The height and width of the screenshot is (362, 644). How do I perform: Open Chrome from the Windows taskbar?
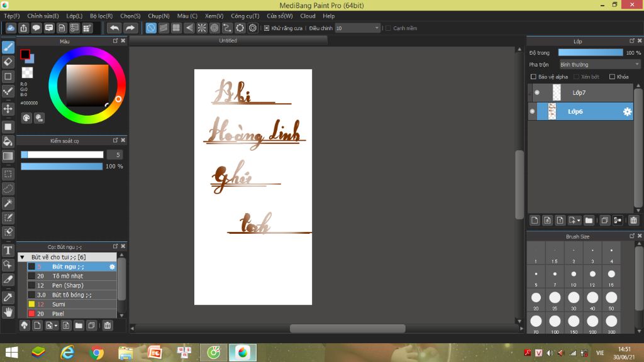point(96,353)
